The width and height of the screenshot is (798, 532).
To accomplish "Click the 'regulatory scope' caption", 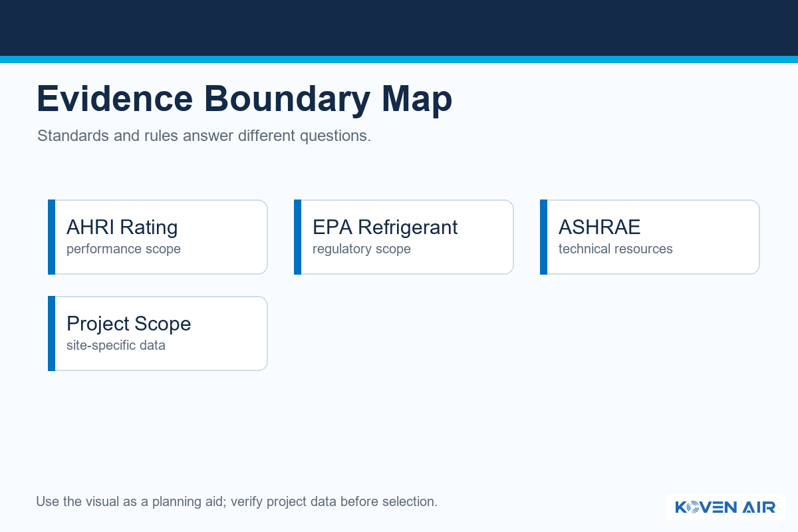I will tap(362, 249).
